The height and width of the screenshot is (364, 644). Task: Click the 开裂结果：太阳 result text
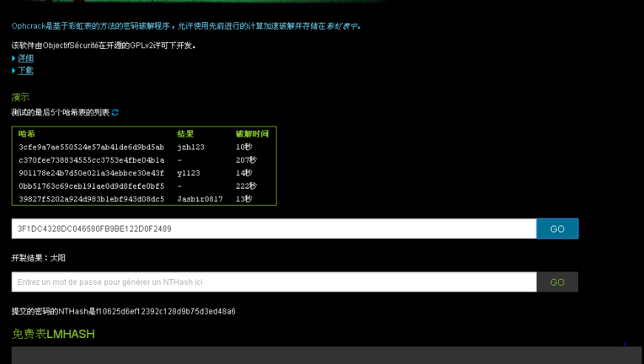pos(38,258)
